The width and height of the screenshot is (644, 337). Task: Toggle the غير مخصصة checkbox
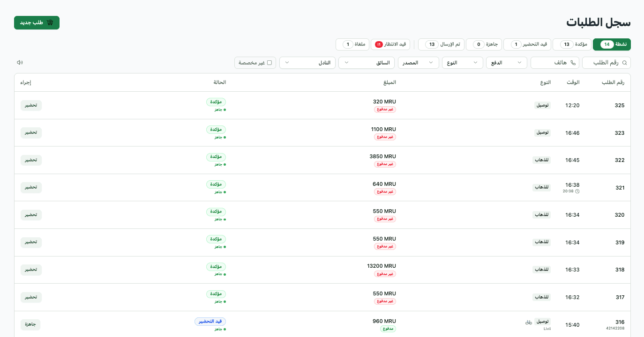270,63
